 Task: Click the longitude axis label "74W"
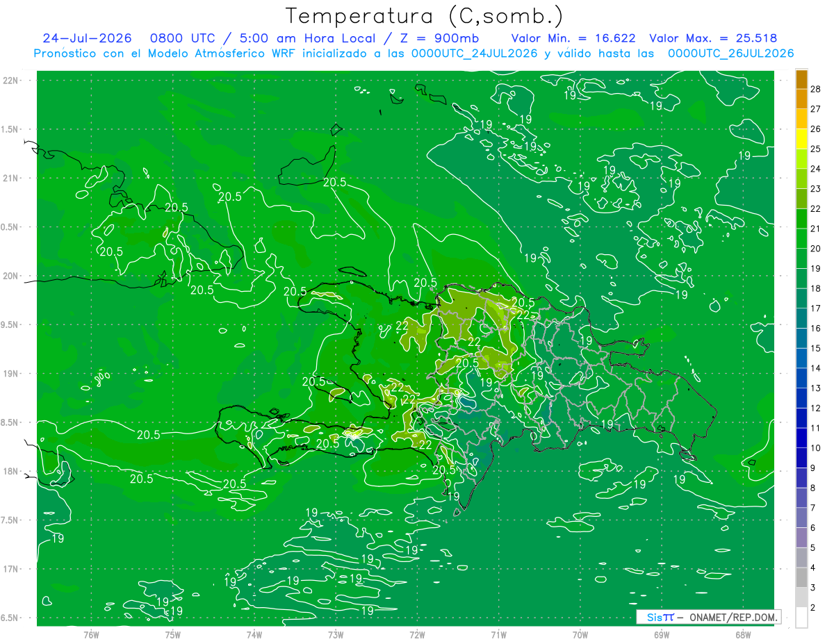(254, 635)
